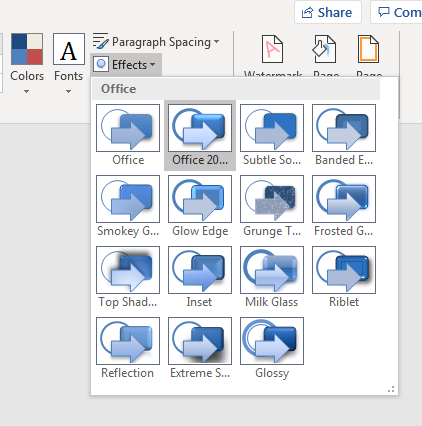Open the Effects dropdown
Screen dimensions: 422x426
tap(126, 64)
